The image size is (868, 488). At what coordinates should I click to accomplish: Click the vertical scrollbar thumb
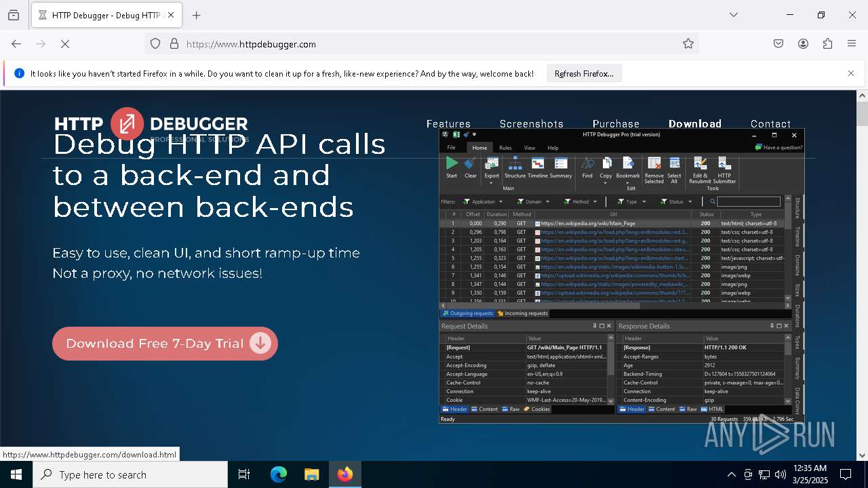[x=862, y=114]
